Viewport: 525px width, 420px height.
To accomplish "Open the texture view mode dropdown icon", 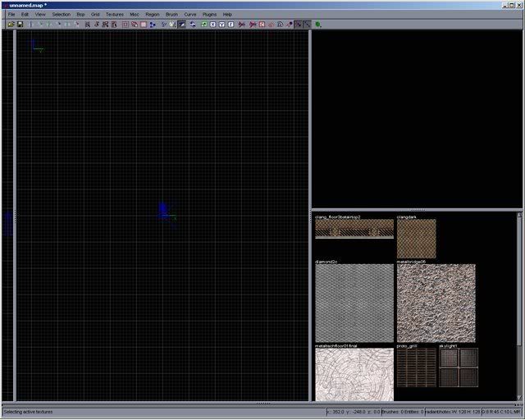I will [172, 24].
